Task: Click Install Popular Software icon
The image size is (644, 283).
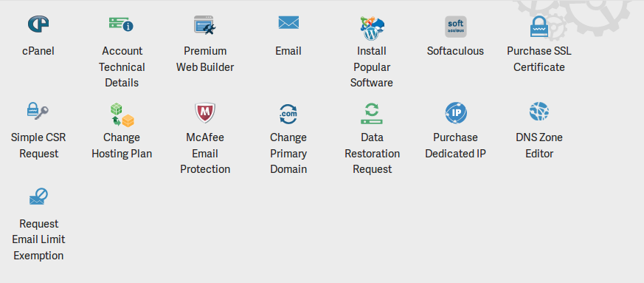Action: 372,28
